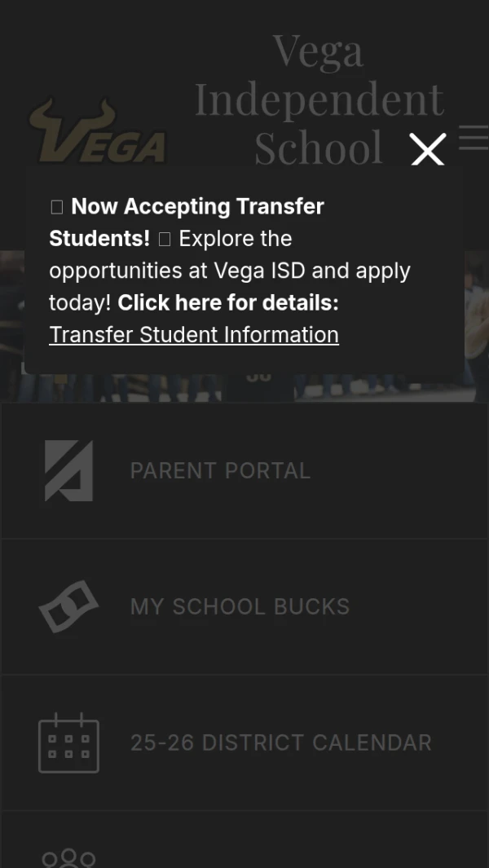Click the Vega longhorn logo
The width and height of the screenshot is (489, 868).
coord(98,133)
